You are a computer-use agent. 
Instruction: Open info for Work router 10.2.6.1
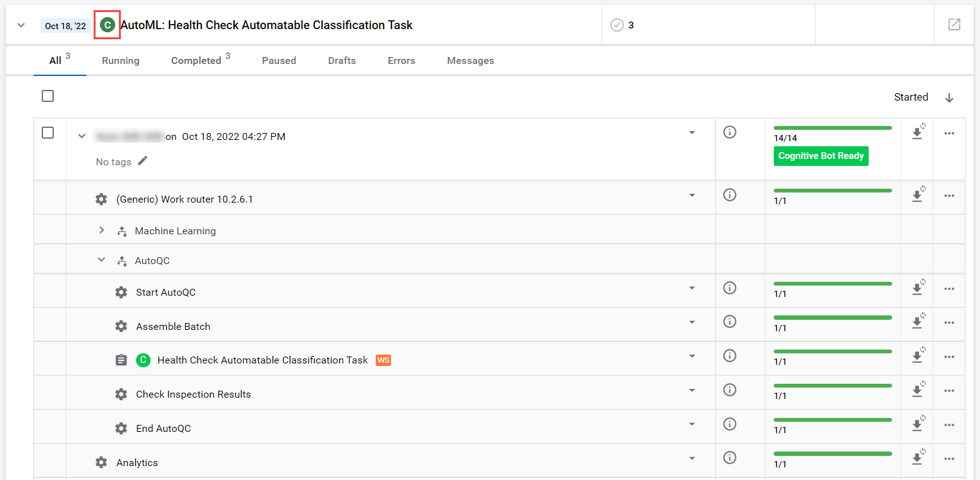(x=729, y=195)
